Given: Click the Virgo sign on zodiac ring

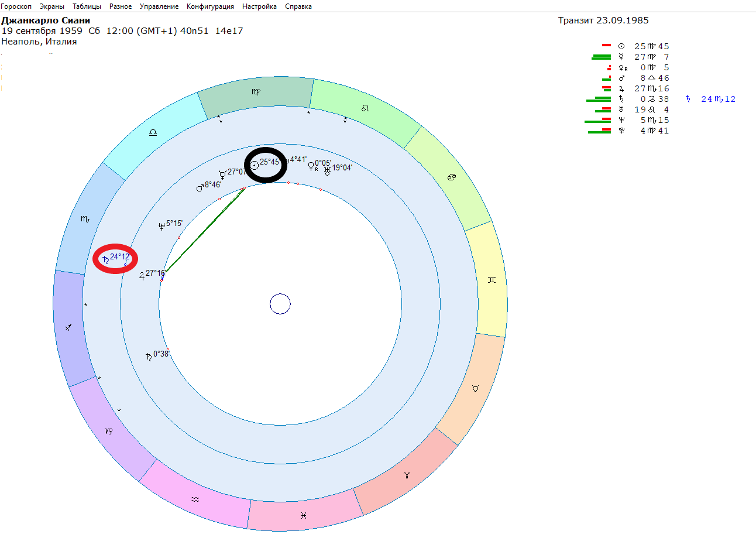Looking at the screenshot, I should [256, 92].
